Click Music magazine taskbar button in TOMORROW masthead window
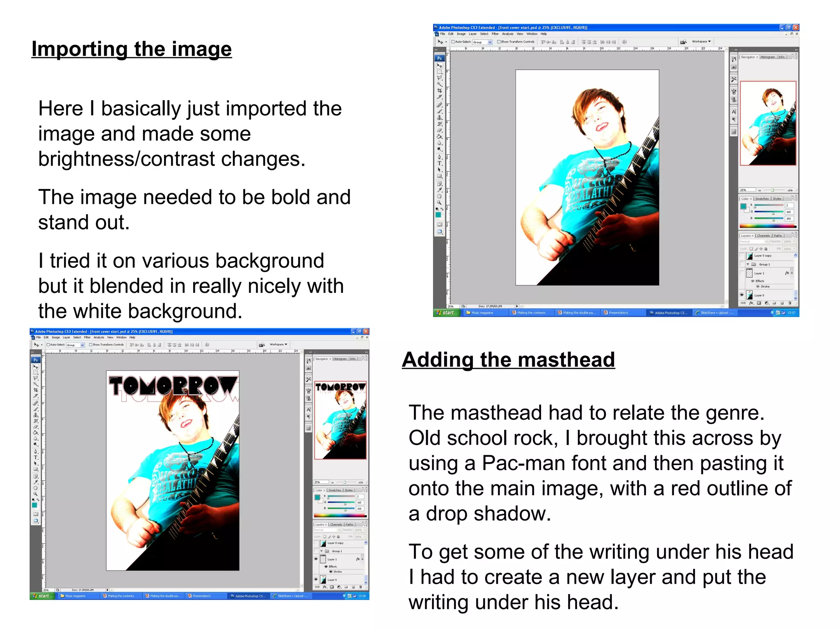Image resolution: width=840 pixels, height=630 pixels. (73, 596)
